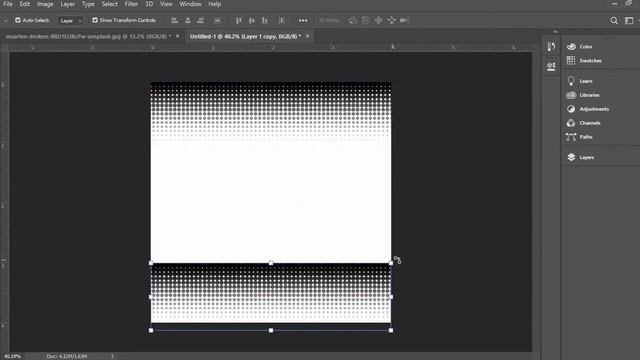Expand the collapsed panels with double arrow
Image resolution: width=640 pixels, height=360 pixels.
coord(555,31)
